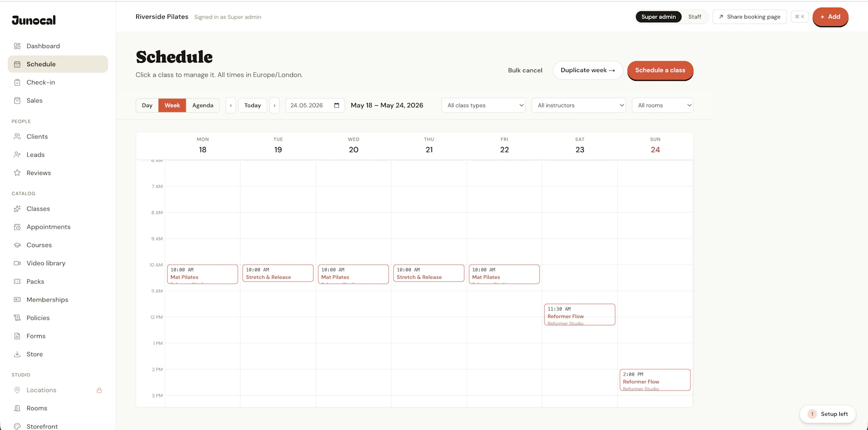Click the Reviews star icon
The width and height of the screenshot is (868, 430).
[x=17, y=173]
